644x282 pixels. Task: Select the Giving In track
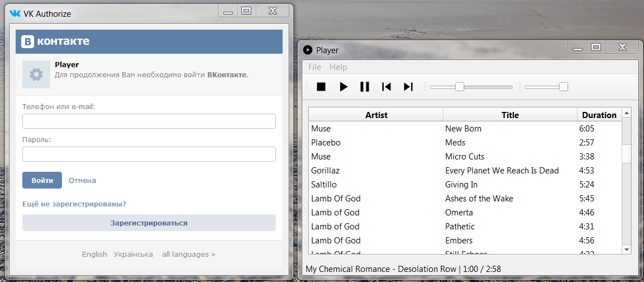[461, 185]
